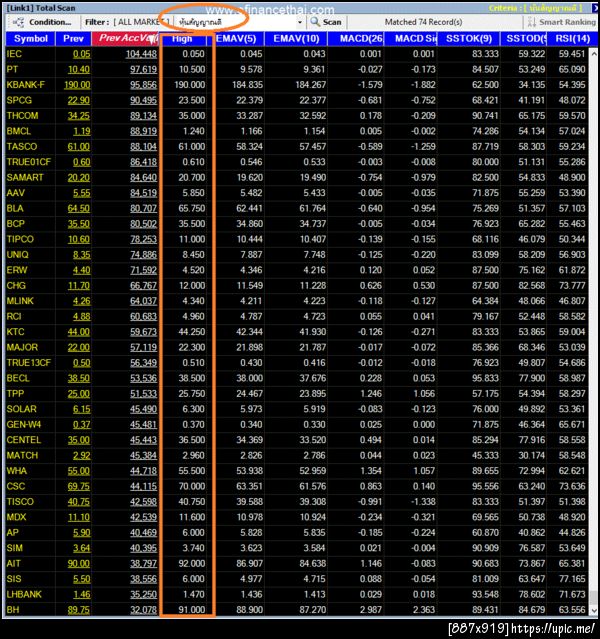Screen dimensions: 600x639
Task: Click Prev price 61.00 for TASCO
Action: point(79,147)
